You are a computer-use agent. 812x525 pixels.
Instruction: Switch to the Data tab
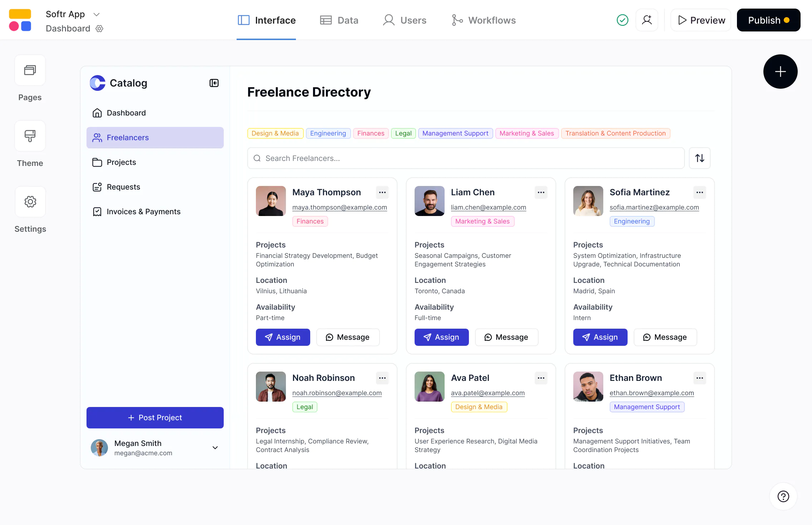point(339,20)
